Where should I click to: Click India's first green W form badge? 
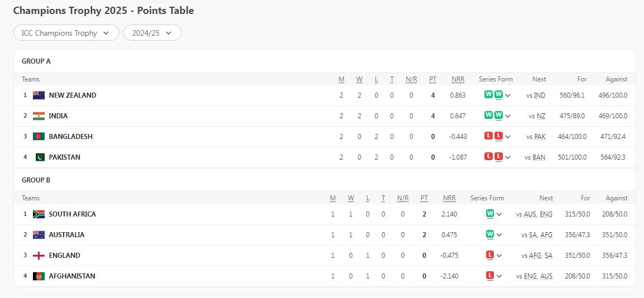[x=488, y=116]
